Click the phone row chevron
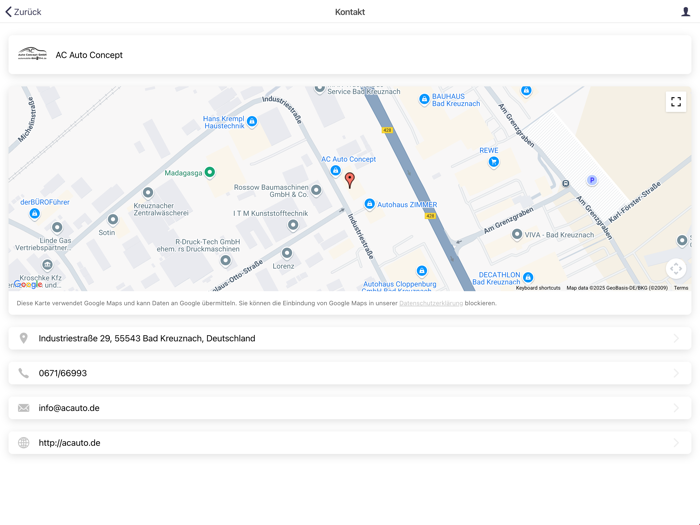 click(x=676, y=373)
